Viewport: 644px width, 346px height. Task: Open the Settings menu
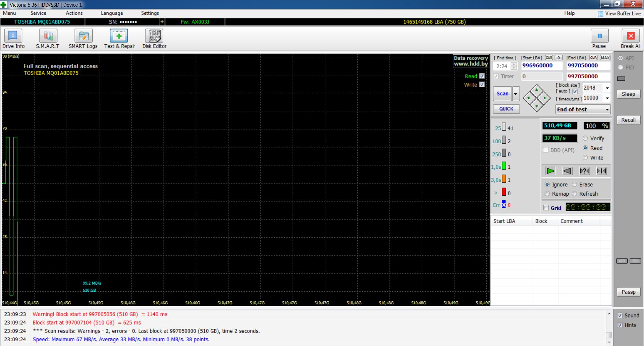tap(150, 13)
